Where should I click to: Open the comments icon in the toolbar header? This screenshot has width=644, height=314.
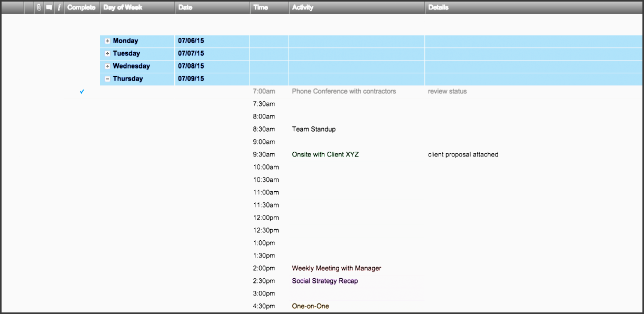coord(48,7)
